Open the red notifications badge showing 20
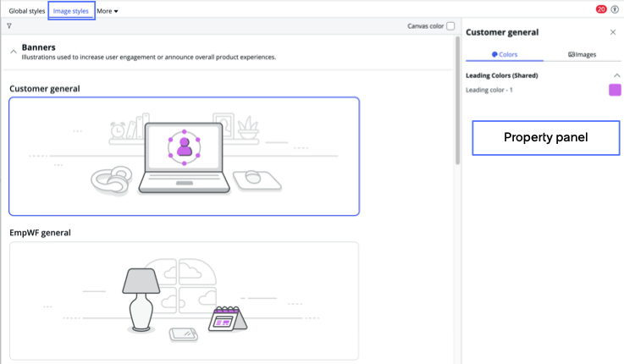 pos(601,9)
